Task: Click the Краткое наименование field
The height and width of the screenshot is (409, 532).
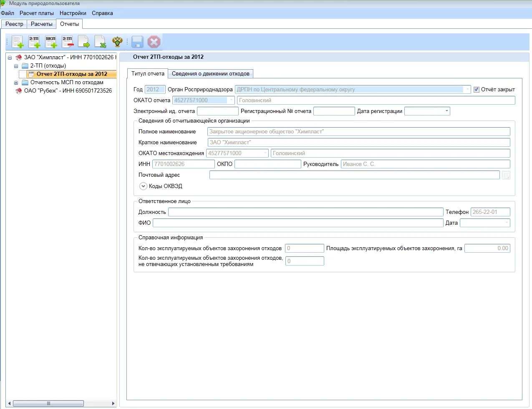Action: (x=358, y=143)
